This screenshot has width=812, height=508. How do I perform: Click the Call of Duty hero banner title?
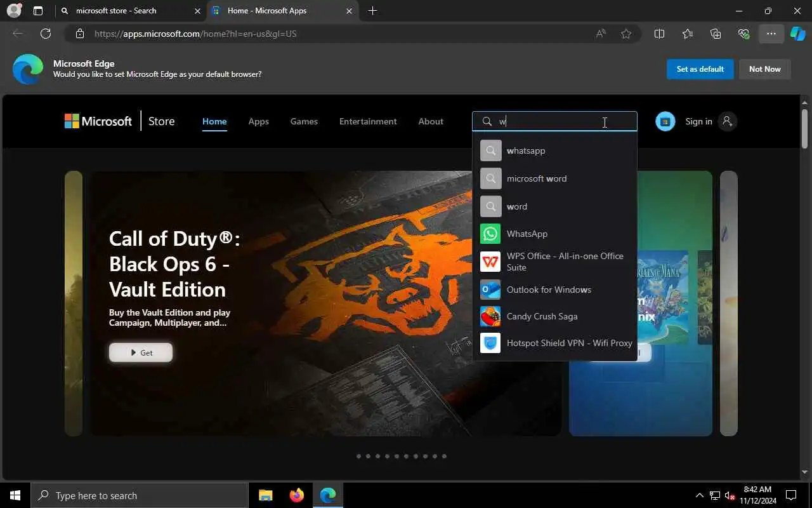point(175,264)
